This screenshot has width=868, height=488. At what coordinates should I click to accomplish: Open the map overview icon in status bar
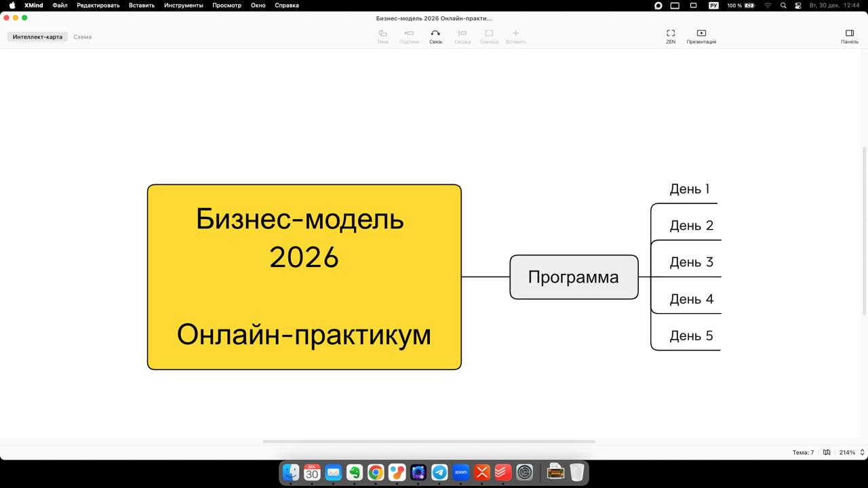[x=827, y=452]
